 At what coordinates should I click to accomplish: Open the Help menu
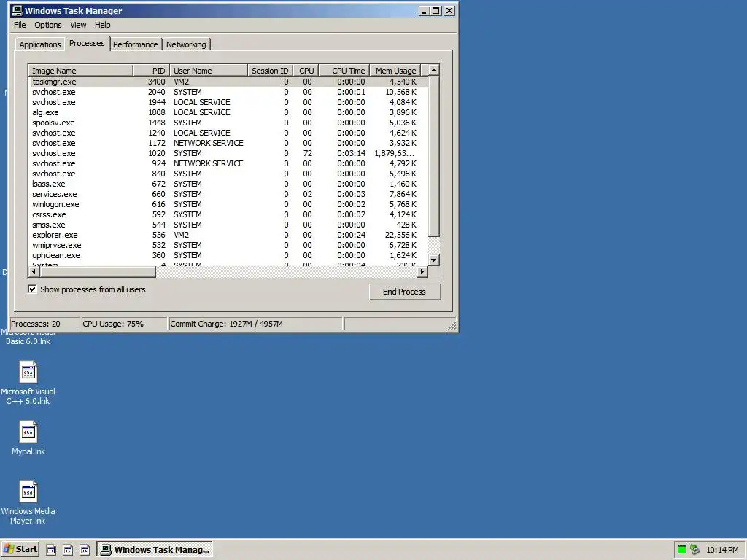point(102,25)
